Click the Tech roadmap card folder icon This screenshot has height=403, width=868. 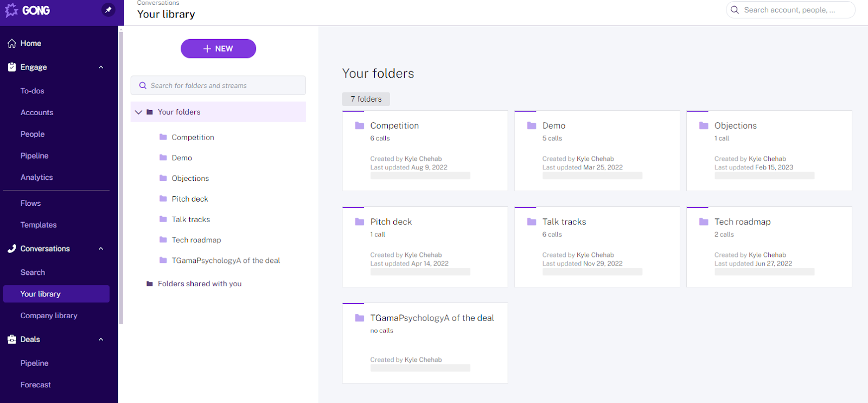tap(704, 222)
